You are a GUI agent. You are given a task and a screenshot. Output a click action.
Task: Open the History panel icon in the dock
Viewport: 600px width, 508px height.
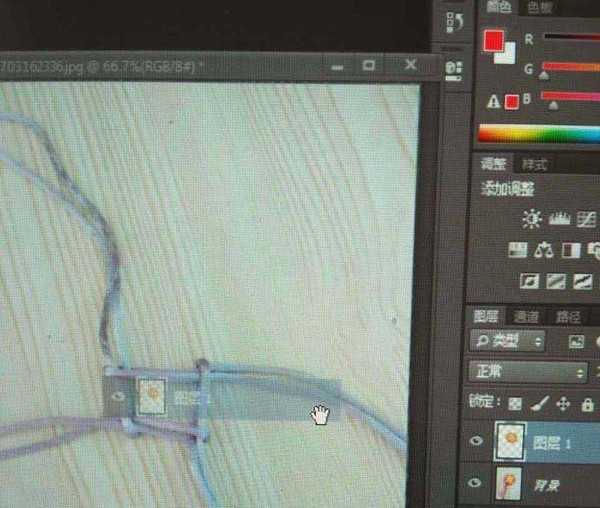click(454, 22)
